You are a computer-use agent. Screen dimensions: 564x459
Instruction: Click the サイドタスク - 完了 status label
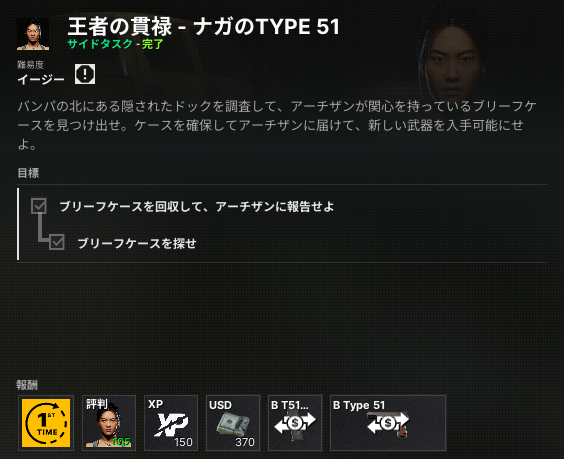pyautogui.click(x=115, y=44)
